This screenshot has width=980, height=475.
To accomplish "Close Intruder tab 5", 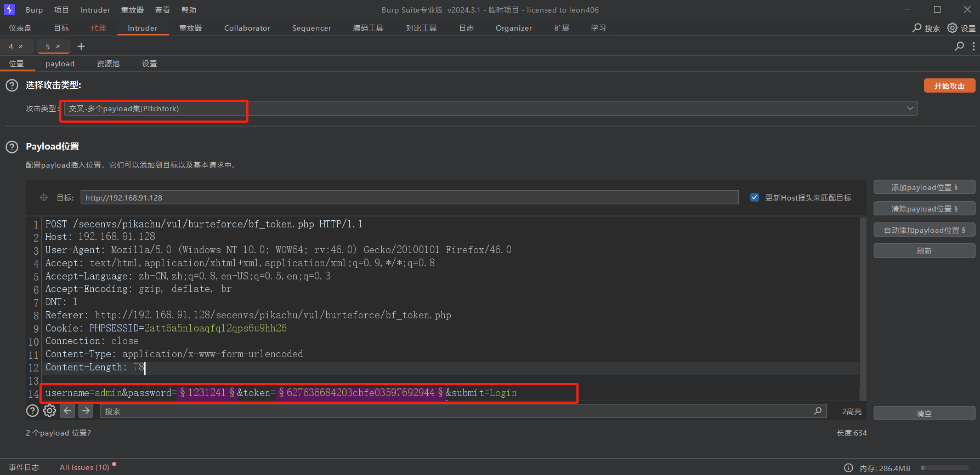I will click(58, 47).
